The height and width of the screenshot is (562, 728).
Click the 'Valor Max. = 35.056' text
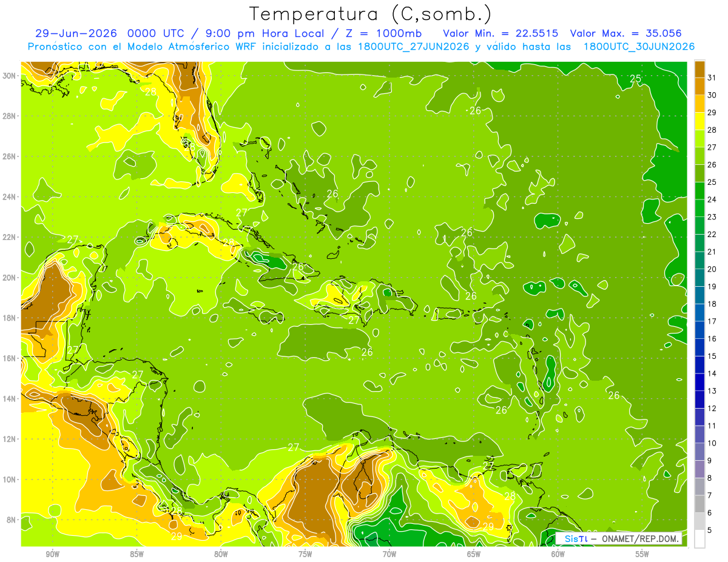626,33
